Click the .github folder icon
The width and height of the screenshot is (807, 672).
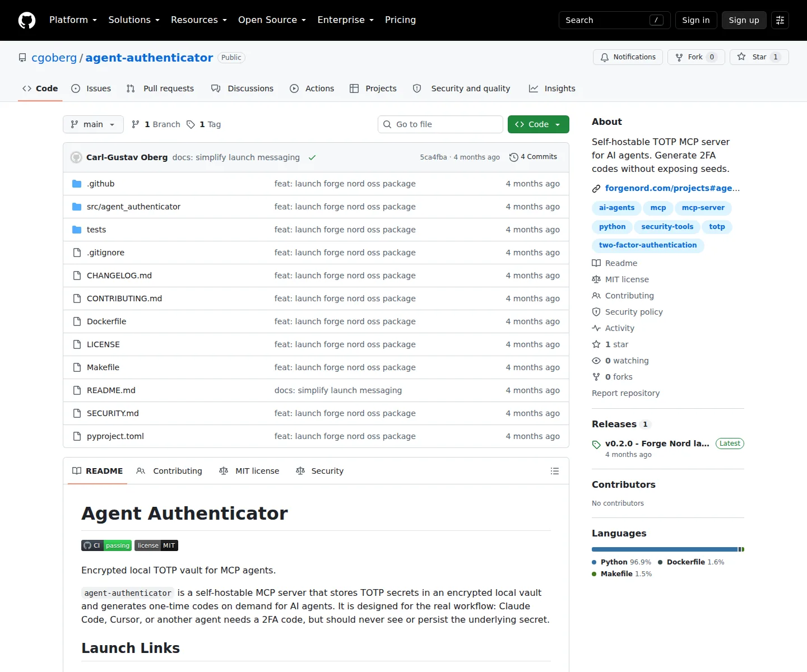77,184
